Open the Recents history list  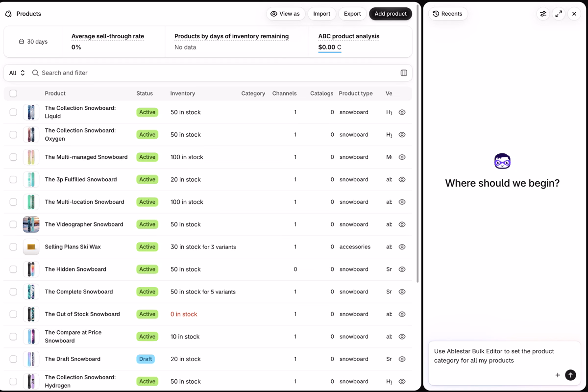point(448,14)
